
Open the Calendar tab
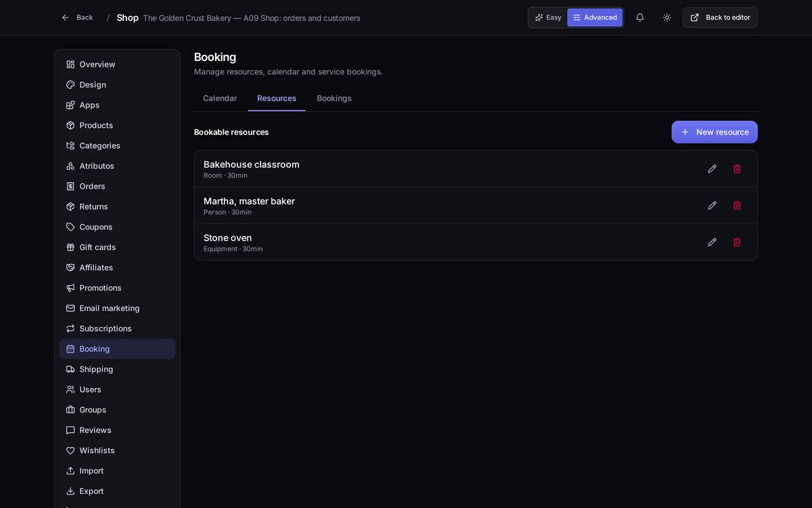point(220,98)
